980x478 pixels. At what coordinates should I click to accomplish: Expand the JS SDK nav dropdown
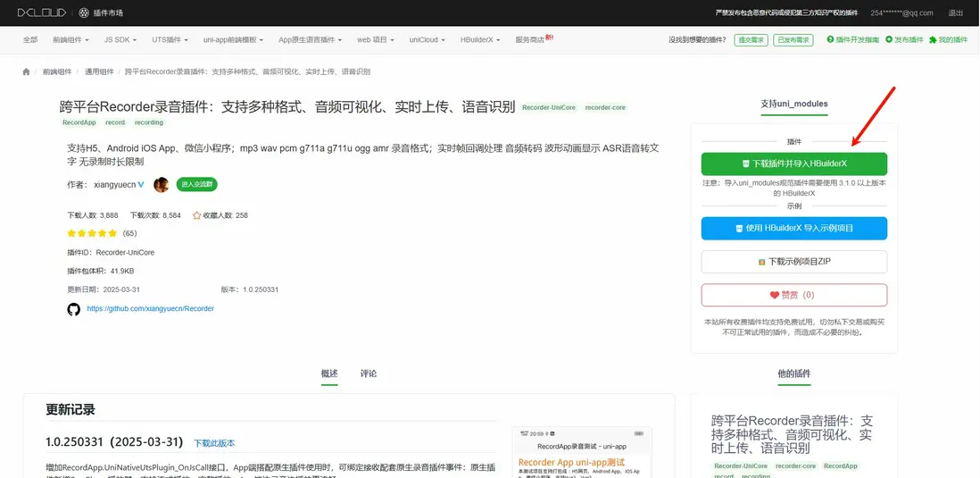point(120,39)
